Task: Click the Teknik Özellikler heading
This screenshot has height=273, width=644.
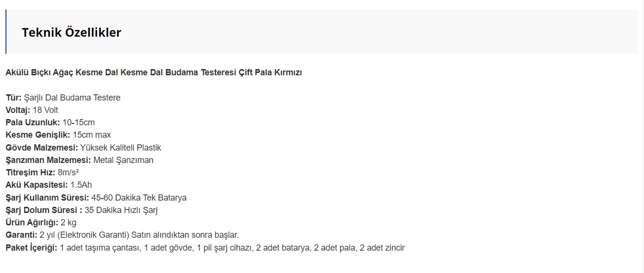Action: click(71, 32)
